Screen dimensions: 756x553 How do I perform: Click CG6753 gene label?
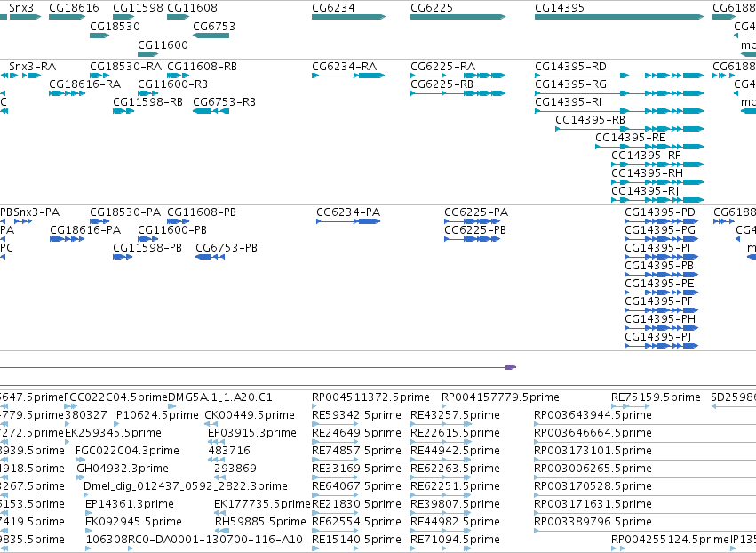214,26
